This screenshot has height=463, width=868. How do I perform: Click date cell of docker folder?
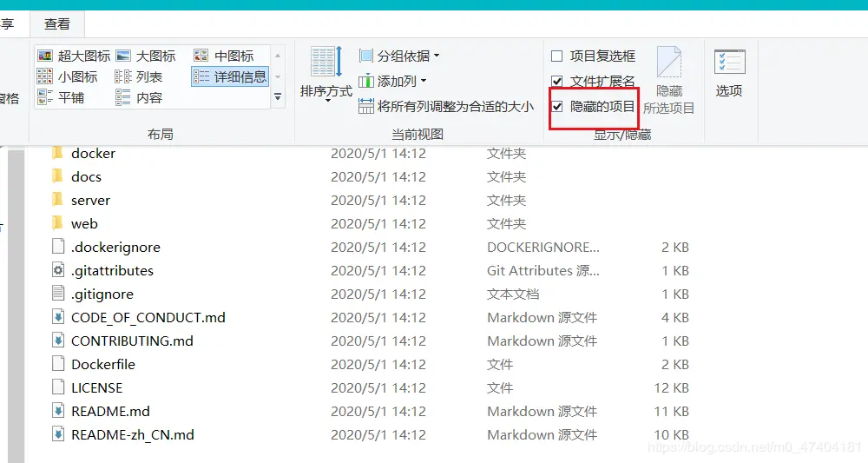378,154
